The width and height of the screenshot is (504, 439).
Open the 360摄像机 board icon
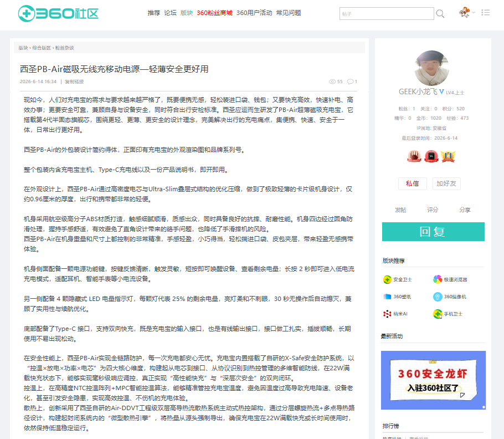[x=438, y=297]
